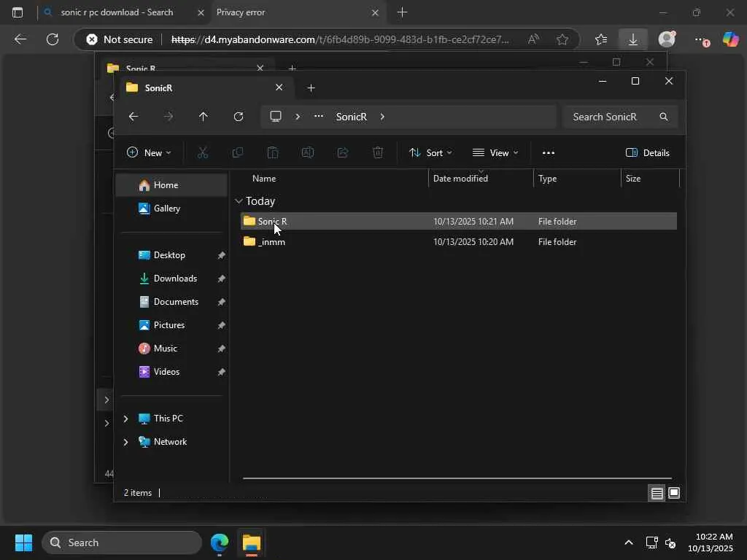This screenshot has width=747, height=560.
Task: Toggle the Details pane button
Action: [648, 152]
